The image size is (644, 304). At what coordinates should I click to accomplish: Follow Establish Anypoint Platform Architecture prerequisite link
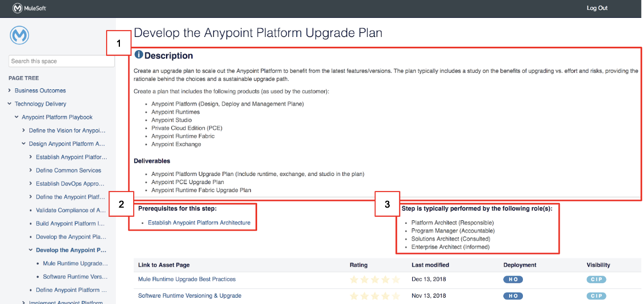199,223
